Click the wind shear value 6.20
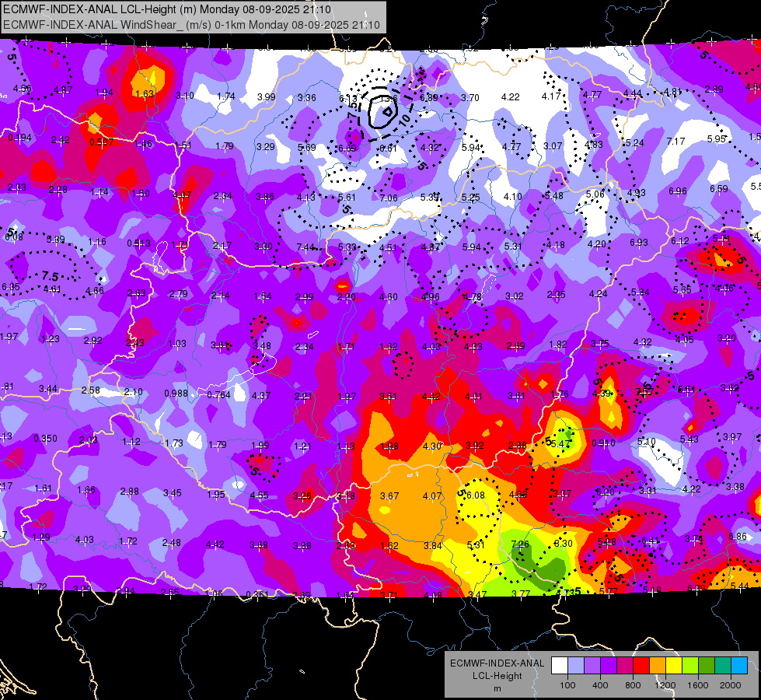 [606, 492]
